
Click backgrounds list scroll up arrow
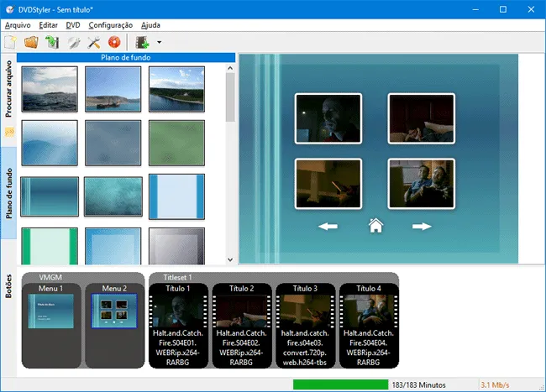pos(230,68)
